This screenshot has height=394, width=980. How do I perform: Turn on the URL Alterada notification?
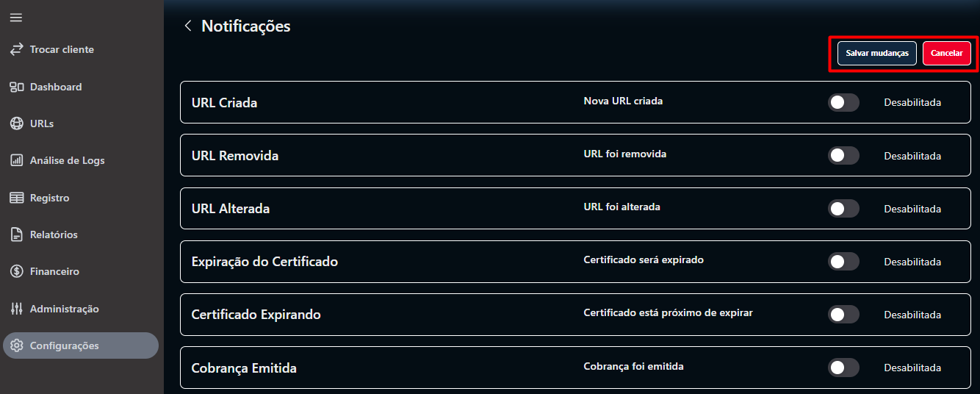(x=843, y=209)
